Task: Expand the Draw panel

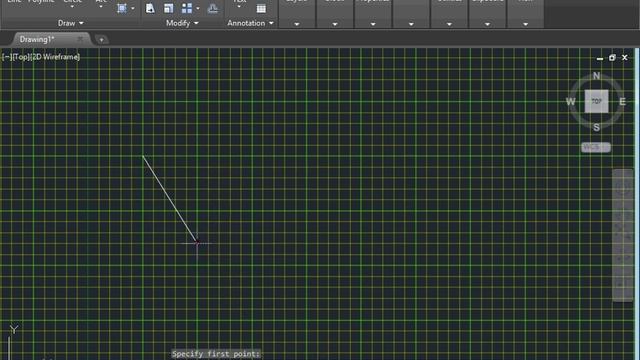Action: click(x=71, y=23)
